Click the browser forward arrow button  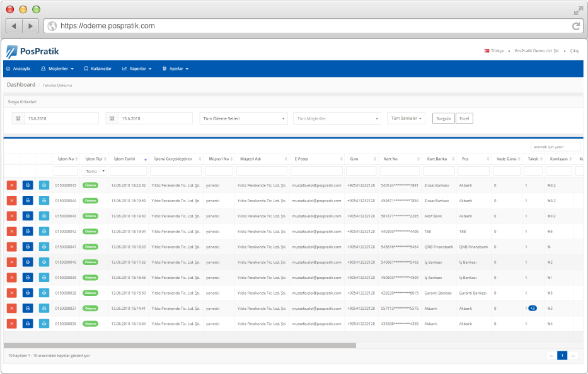(x=30, y=26)
